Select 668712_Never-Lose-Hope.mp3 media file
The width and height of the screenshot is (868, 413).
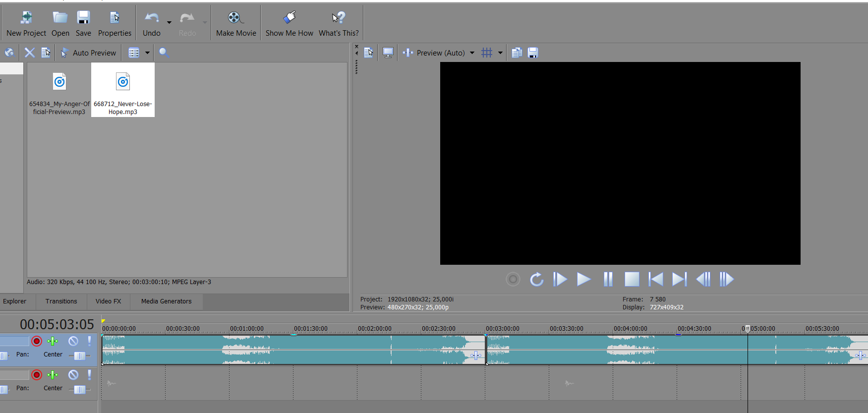click(x=123, y=90)
